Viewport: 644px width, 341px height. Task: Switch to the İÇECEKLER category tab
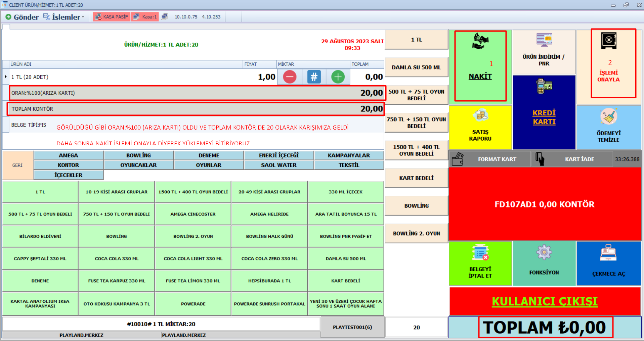(x=68, y=175)
